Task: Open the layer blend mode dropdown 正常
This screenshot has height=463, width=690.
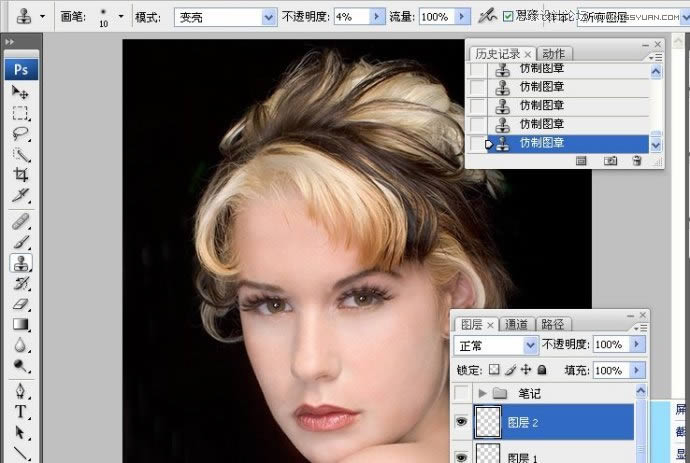Action: click(496, 345)
